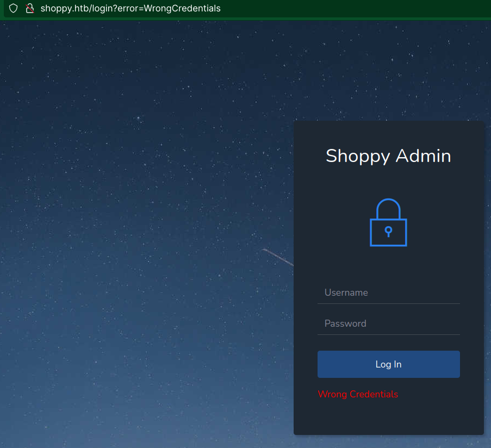Viewport: 491px width, 448px height.
Task: Click the insecure connection padlock icon
Action: tap(30, 8)
